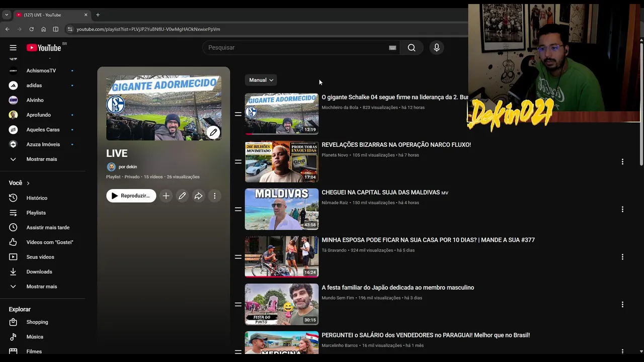This screenshot has height=362, width=644.
Task: Open the Manual sort dropdown
Action: 261,80
